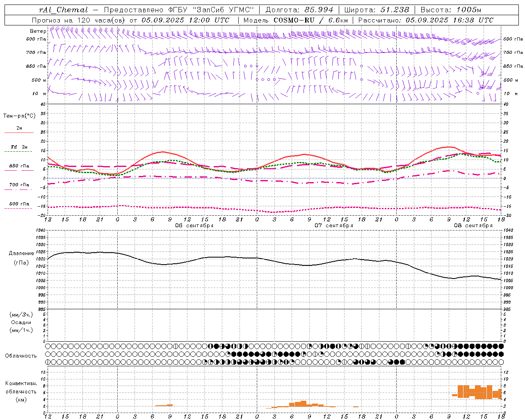Click the (км) convective height unit label
This screenshot has width=525, height=420.
21,399
